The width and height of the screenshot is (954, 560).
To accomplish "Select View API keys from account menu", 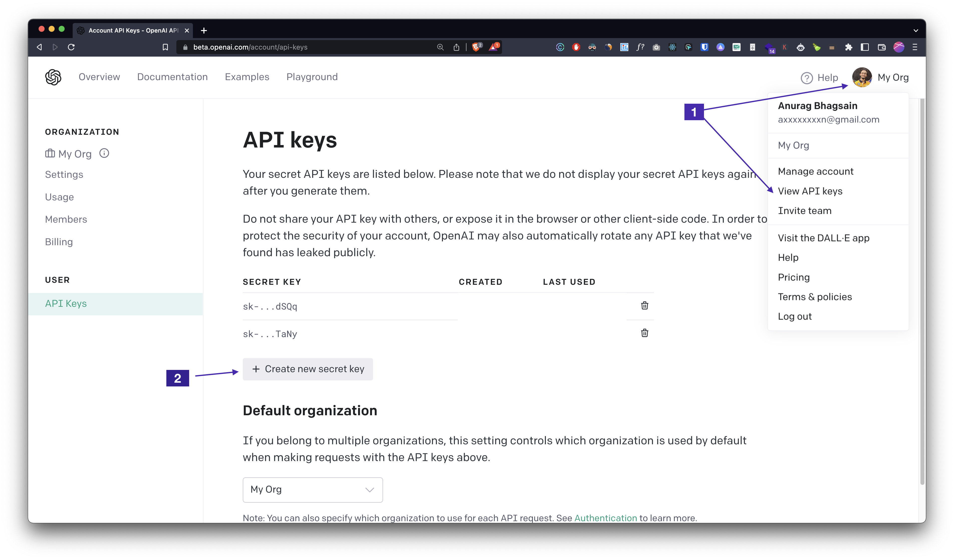I will click(x=810, y=191).
